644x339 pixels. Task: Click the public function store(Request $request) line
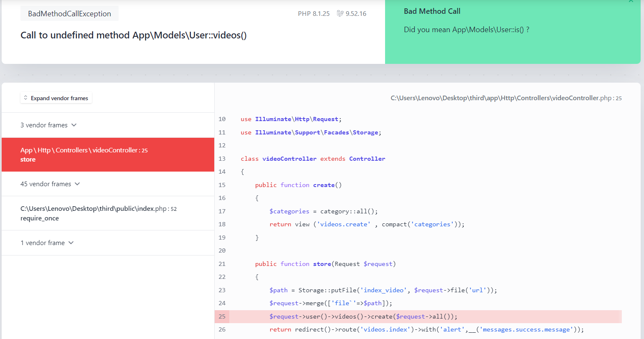pyautogui.click(x=325, y=264)
